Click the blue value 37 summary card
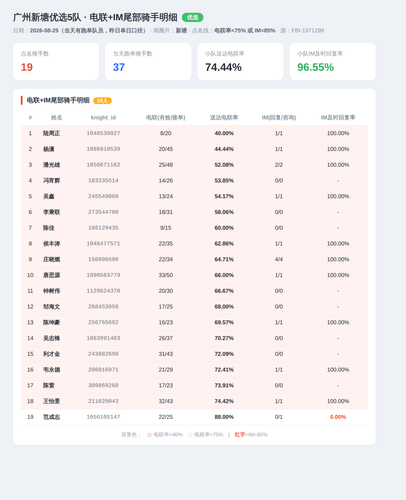This screenshot has height=500, width=406. coord(148,61)
